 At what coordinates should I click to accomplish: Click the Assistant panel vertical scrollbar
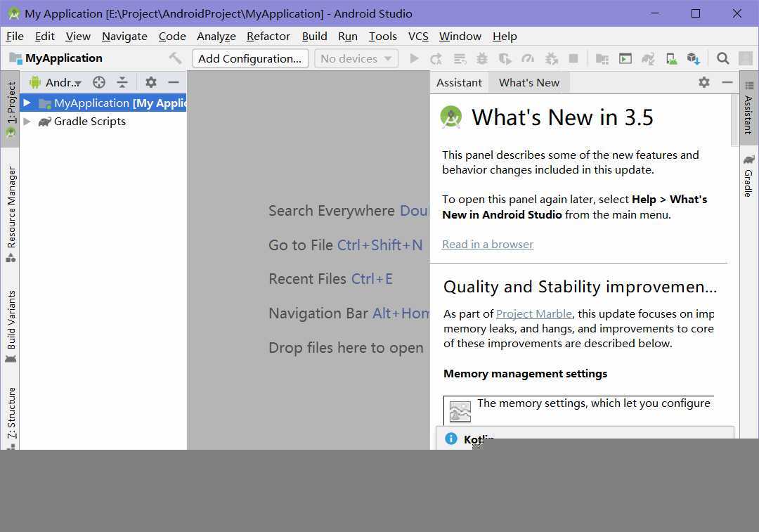tap(734, 119)
